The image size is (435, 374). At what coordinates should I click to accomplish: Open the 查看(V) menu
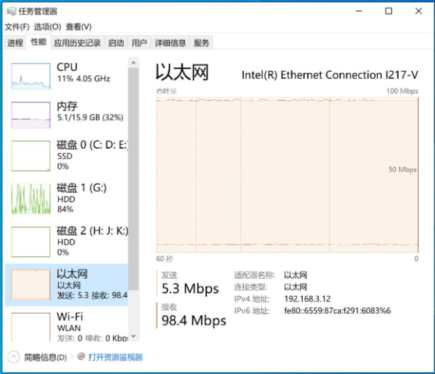pos(79,27)
